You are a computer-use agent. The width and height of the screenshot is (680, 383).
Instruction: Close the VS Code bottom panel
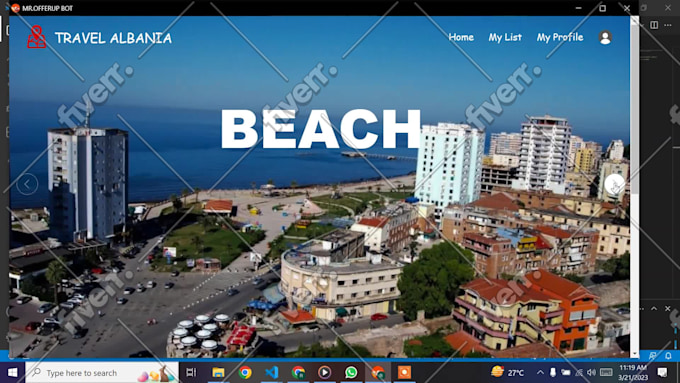668,308
